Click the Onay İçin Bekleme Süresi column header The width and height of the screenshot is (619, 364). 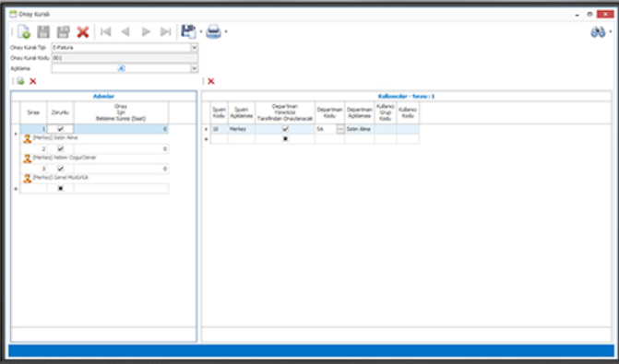[121, 112]
